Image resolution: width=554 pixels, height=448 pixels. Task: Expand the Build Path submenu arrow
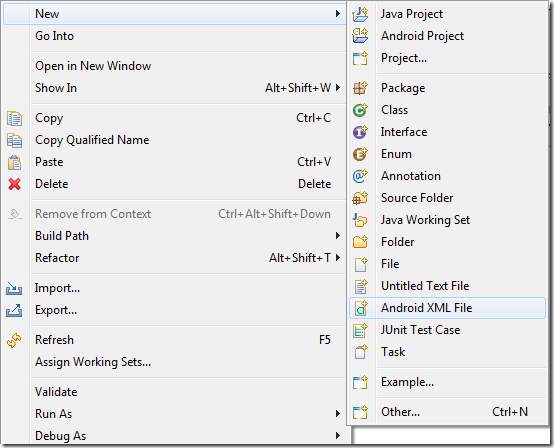click(x=337, y=236)
